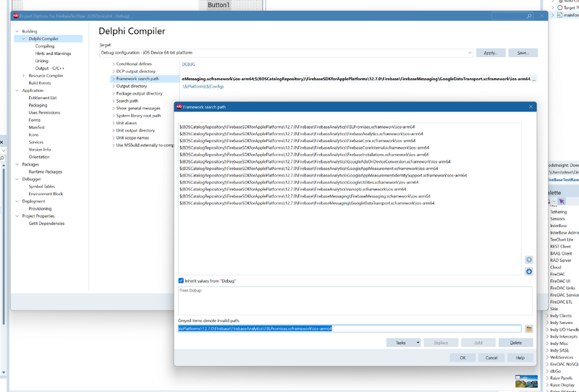Select Environment Block tree item

(x=46, y=194)
